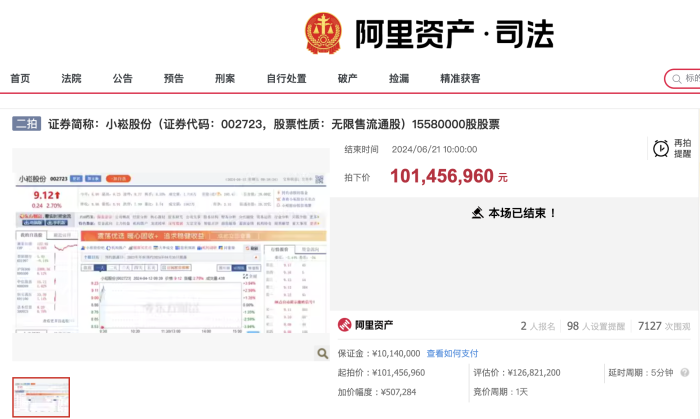
Task: Open the main stock chart preview image
Action: coord(171,253)
